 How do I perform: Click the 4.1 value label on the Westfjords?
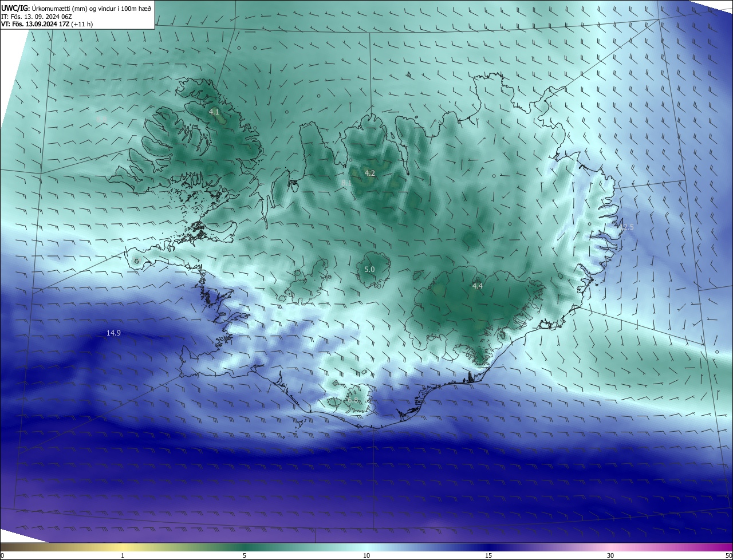tap(214, 112)
